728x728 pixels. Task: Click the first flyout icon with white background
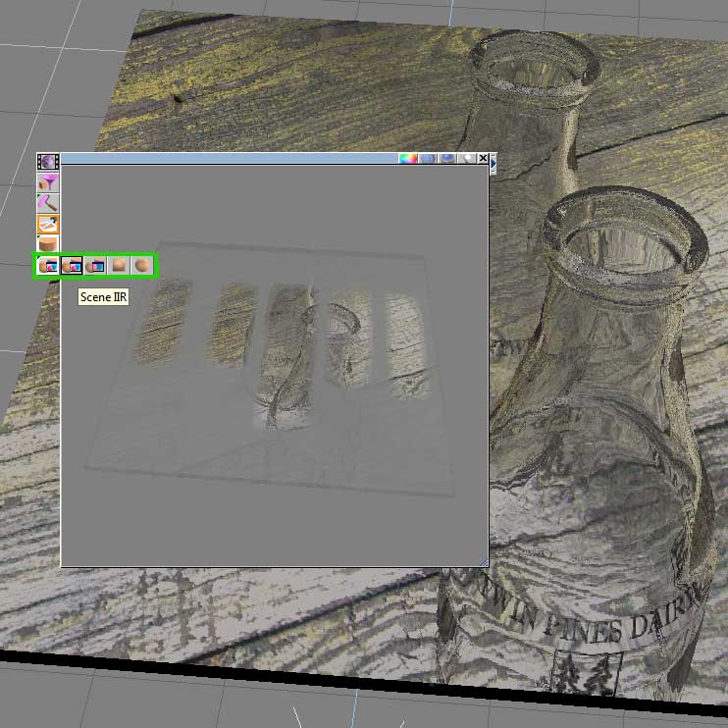pos(48,266)
